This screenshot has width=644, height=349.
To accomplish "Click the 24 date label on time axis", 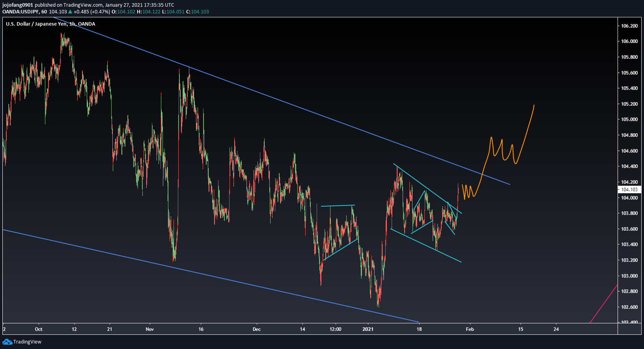I will 556,329.
